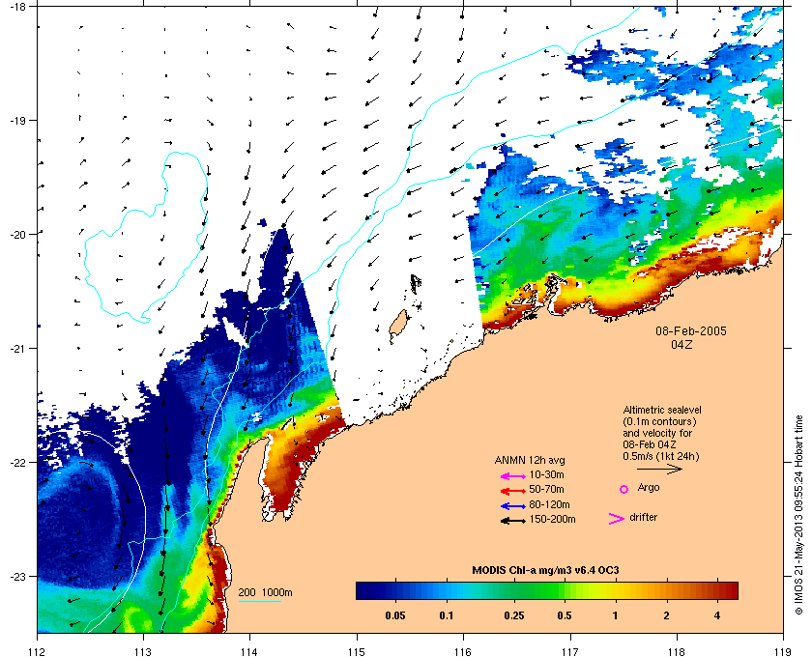Image resolution: width=812 pixels, height=657 pixels.
Task: Click the colorbar value 0.05
Action: [x=395, y=615]
